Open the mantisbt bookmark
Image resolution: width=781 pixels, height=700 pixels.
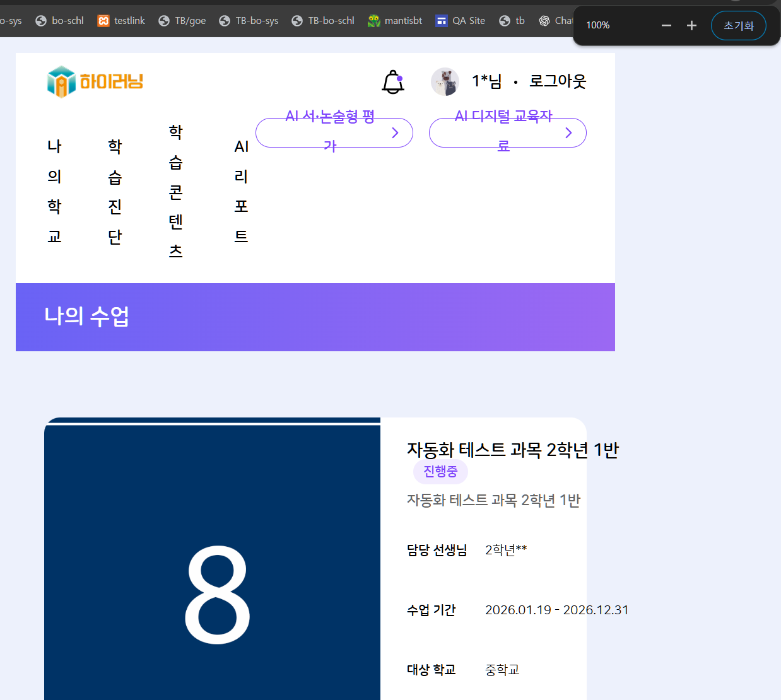[395, 21]
